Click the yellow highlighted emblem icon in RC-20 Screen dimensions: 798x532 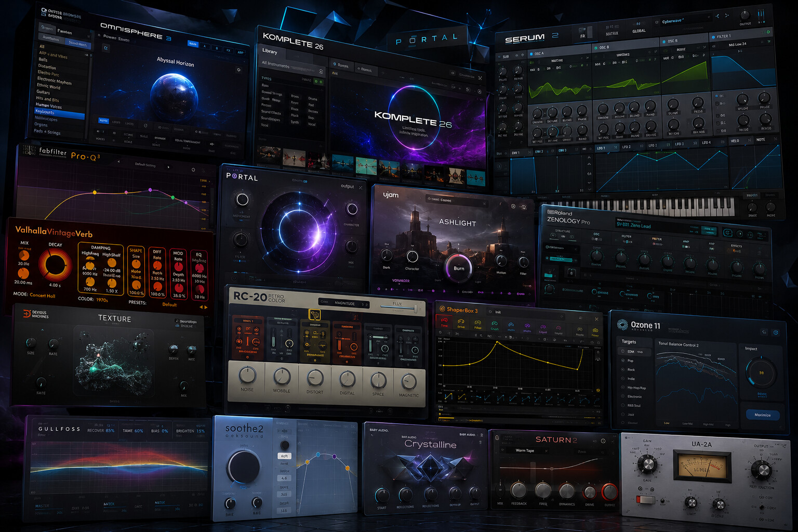pos(314,314)
